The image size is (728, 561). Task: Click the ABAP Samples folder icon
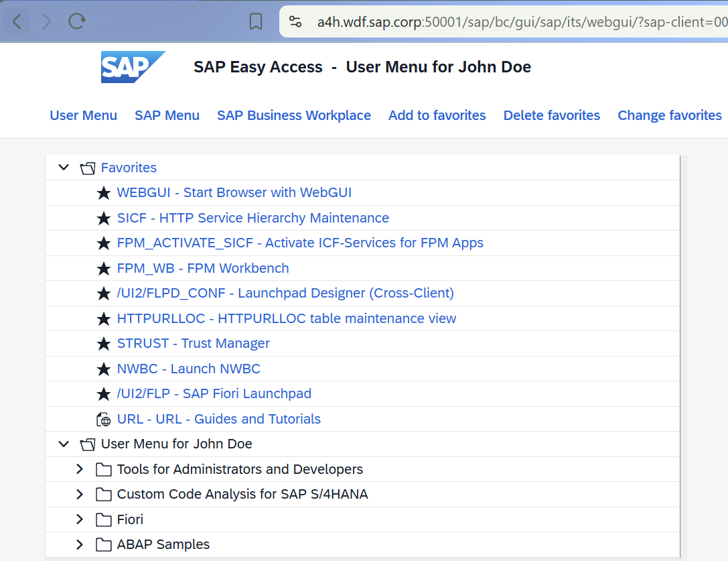104,545
